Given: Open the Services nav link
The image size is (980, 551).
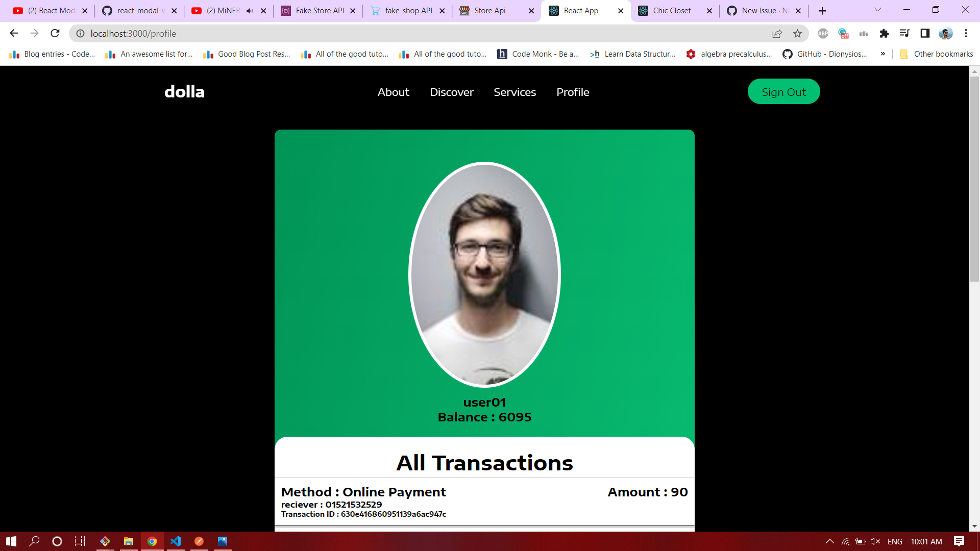Looking at the screenshot, I should [x=515, y=92].
